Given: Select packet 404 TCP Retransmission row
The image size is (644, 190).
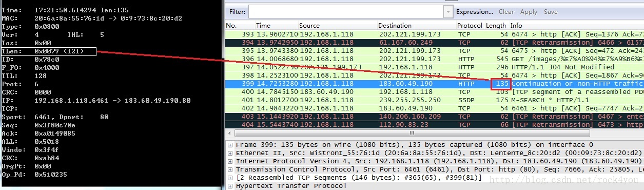Looking at the screenshot, I should tap(435, 124).
